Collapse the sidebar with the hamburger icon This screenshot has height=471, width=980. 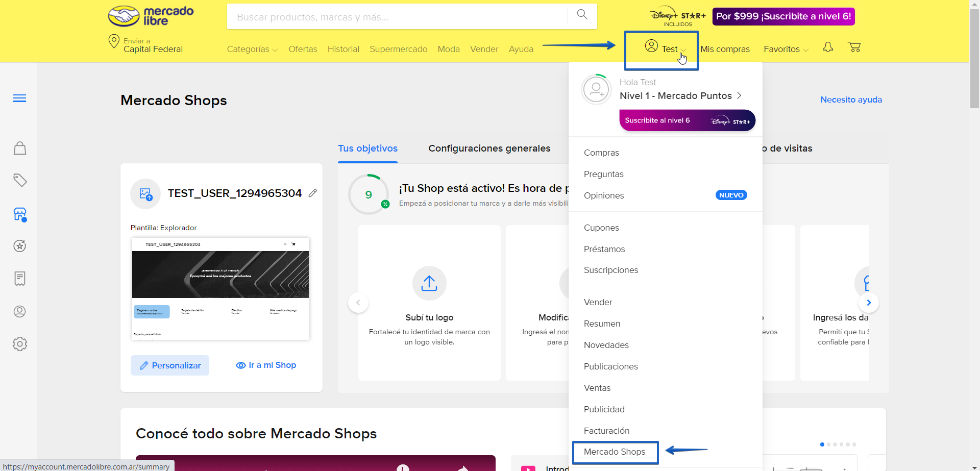19,97
